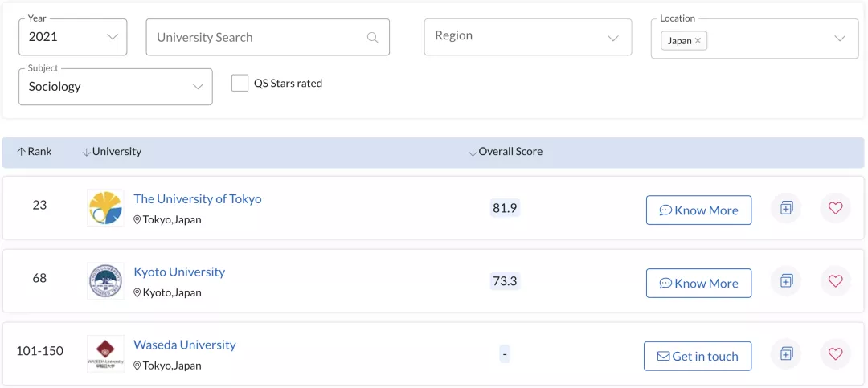Add Waseda University to compare
The width and height of the screenshot is (868, 388).
[786, 353]
